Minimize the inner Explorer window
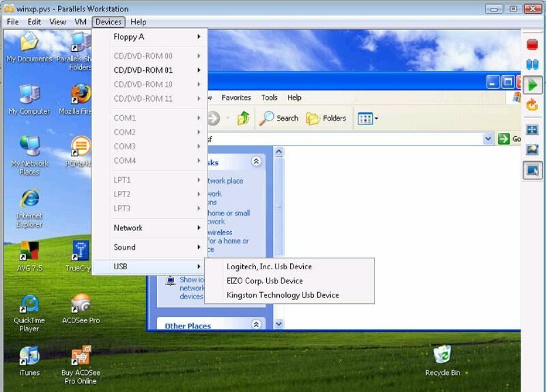 pyautogui.click(x=493, y=82)
